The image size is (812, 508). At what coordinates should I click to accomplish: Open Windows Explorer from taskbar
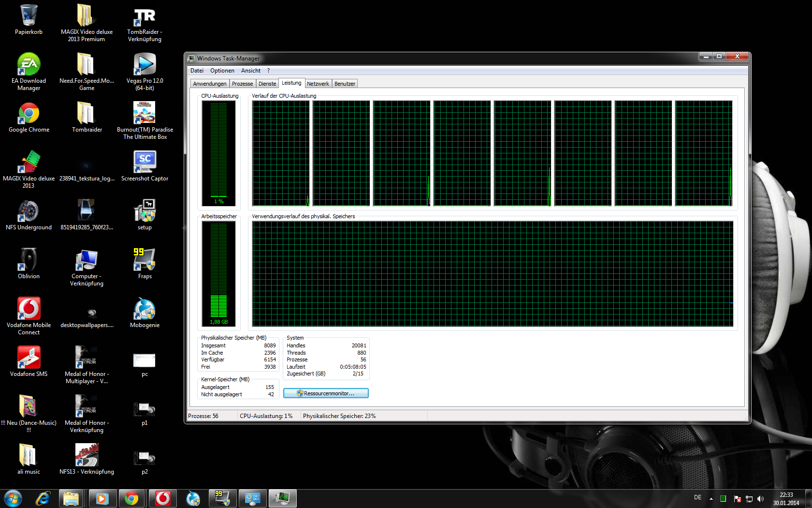coord(71,498)
